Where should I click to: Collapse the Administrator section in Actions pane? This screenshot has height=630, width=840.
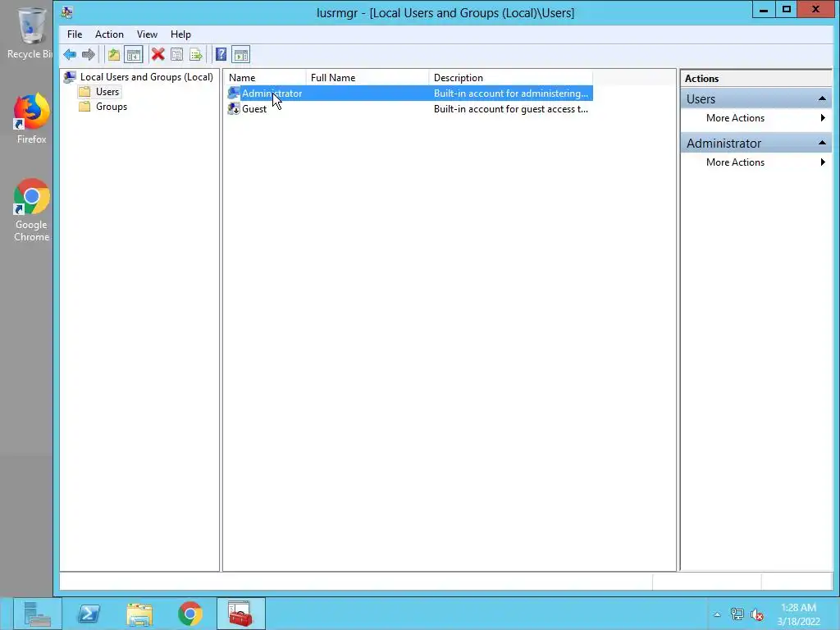pos(822,143)
